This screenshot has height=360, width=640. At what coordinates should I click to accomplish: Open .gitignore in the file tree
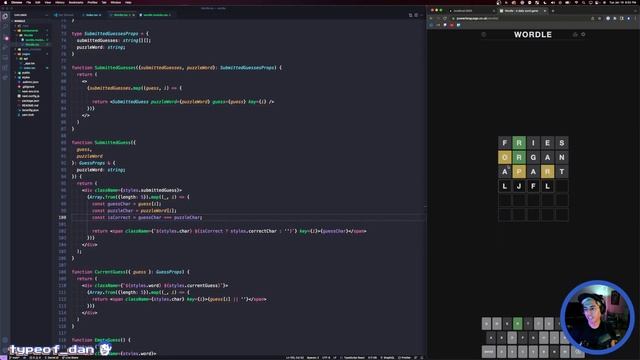click(x=28, y=87)
